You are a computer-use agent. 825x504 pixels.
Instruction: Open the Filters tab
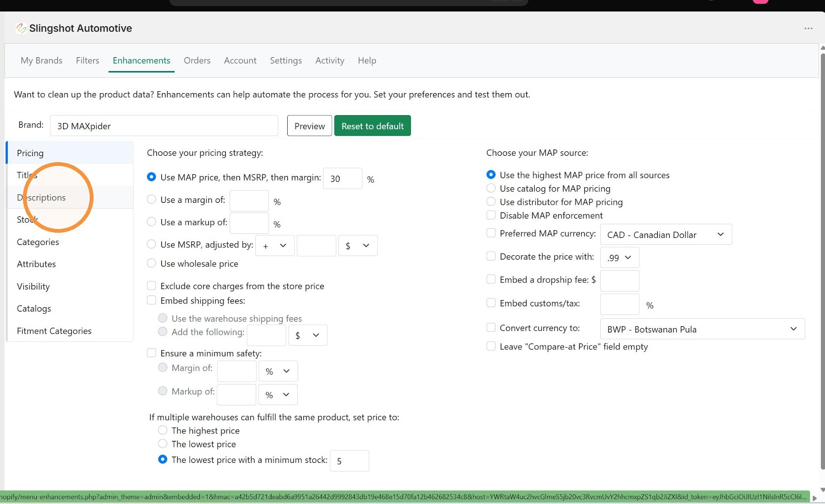click(87, 60)
